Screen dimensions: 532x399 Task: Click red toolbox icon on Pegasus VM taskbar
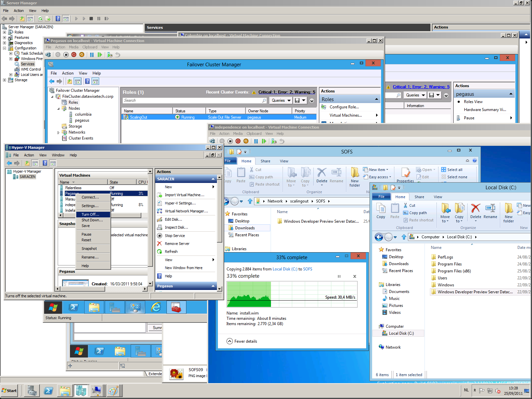click(176, 308)
